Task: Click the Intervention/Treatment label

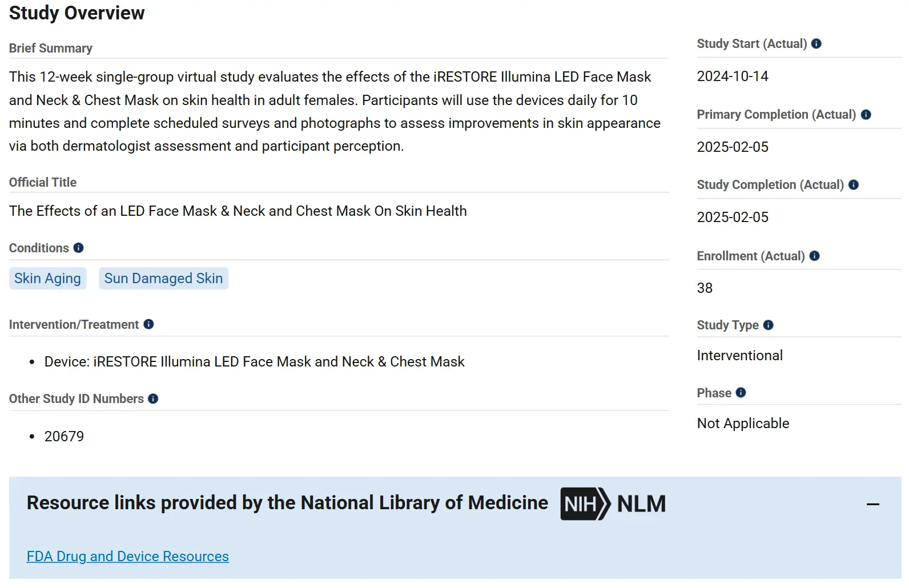Action: pos(74,324)
